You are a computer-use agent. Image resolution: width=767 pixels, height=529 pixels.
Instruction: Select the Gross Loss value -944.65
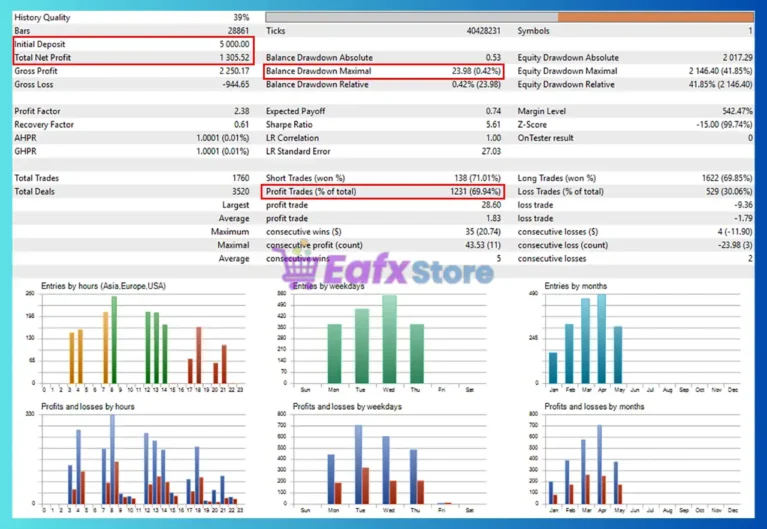(x=236, y=85)
